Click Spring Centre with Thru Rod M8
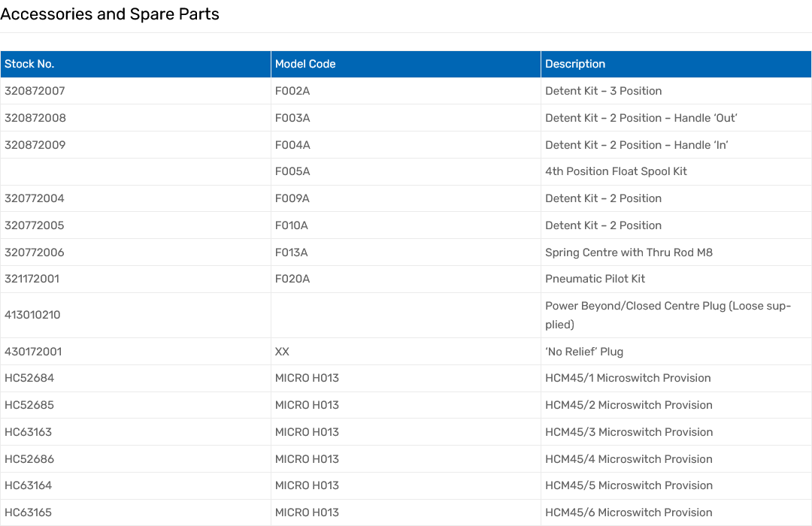The image size is (812, 526). point(629,252)
